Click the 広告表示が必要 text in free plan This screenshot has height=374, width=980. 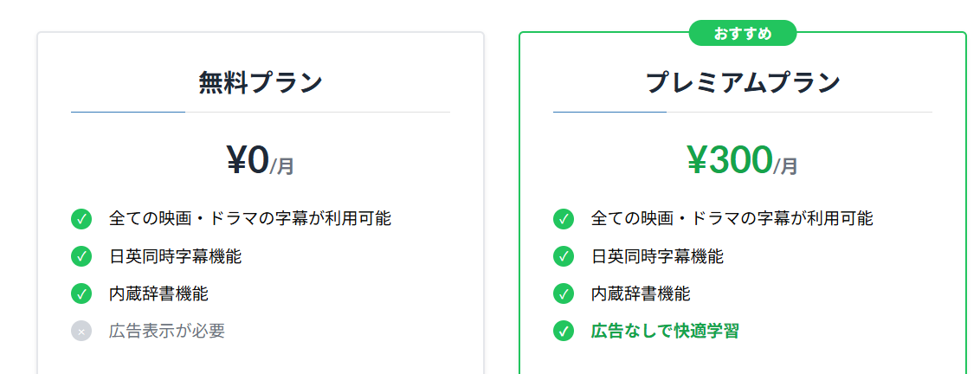(x=167, y=331)
